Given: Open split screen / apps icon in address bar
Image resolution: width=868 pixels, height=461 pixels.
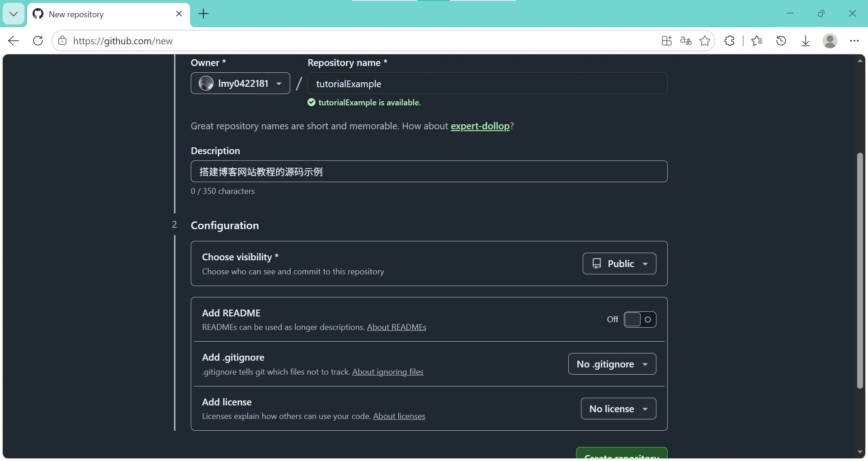Looking at the screenshot, I should (667, 41).
